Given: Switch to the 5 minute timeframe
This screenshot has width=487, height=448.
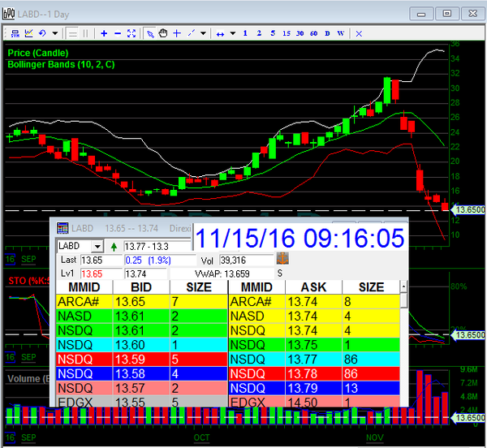Looking at the screenshot, I should [x=273, y=33].
